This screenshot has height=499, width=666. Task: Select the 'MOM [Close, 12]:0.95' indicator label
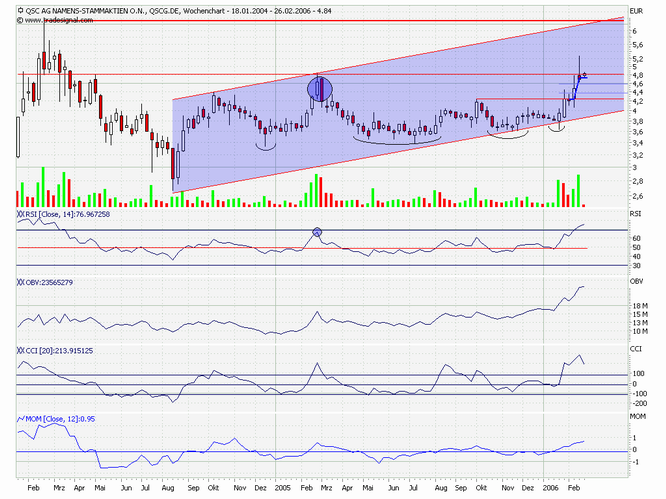(60, 419)
